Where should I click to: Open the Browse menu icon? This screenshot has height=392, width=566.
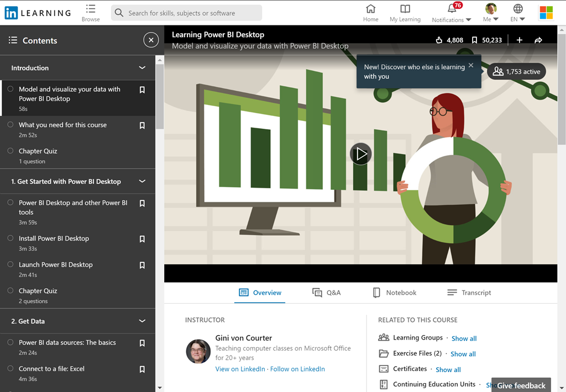coord(91,9)
